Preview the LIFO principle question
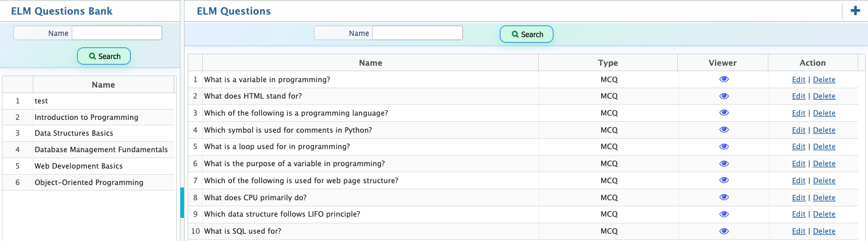 [x=723, y=214]
